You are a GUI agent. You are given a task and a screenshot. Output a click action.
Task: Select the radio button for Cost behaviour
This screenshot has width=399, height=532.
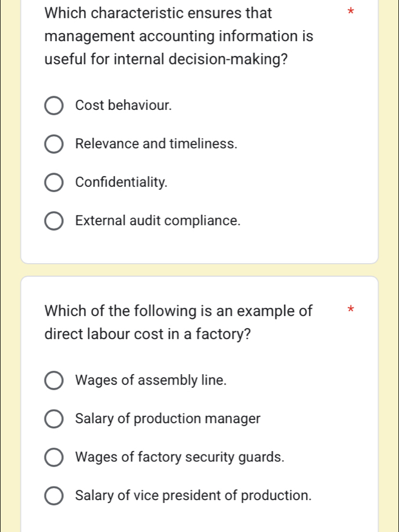pos(54,106)
